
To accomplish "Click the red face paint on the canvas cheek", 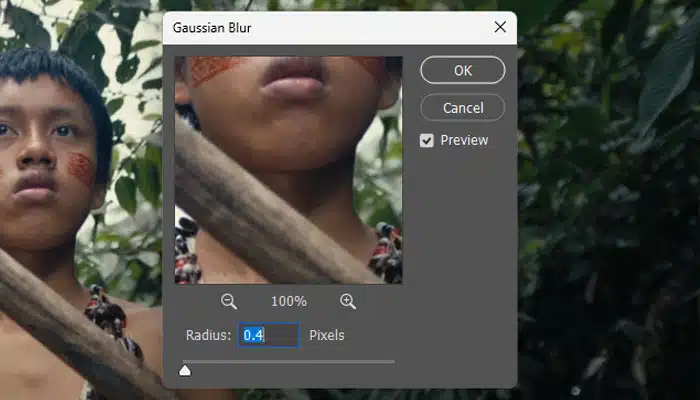I will click(81, 169).
